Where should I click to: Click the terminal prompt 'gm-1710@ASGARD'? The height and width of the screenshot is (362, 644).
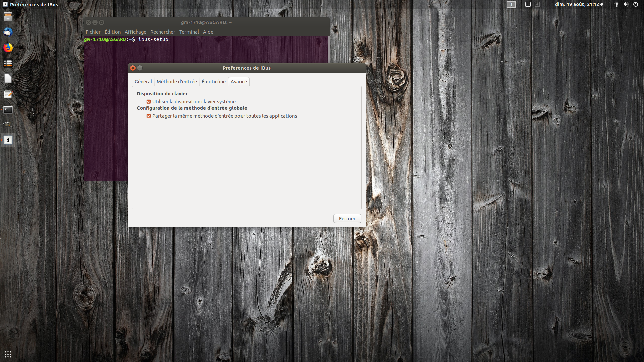click(105, 39)
